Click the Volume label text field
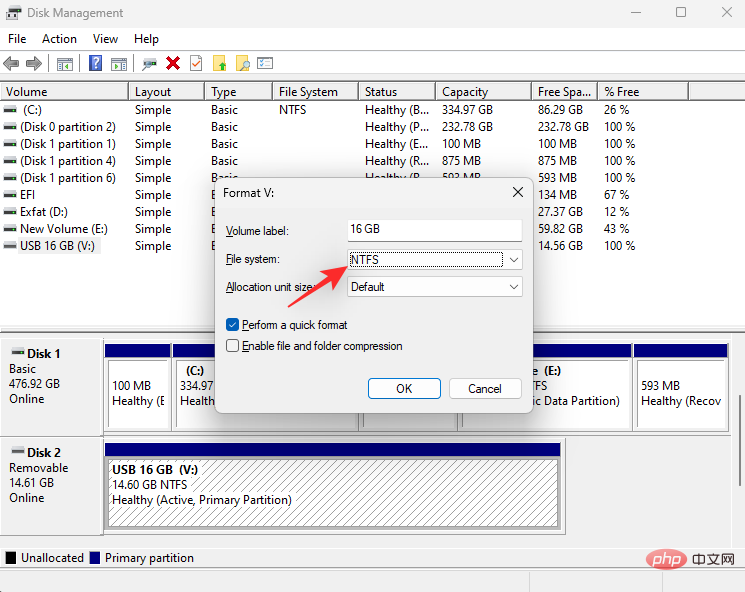Viewport: 745px width, 592px height. (435, 229)
